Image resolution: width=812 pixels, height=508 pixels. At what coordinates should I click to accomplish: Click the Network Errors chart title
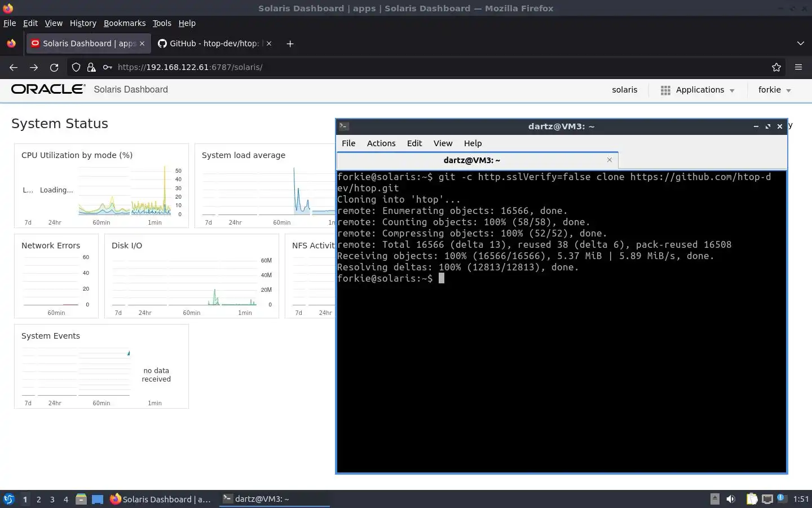[x=51, y=246]
